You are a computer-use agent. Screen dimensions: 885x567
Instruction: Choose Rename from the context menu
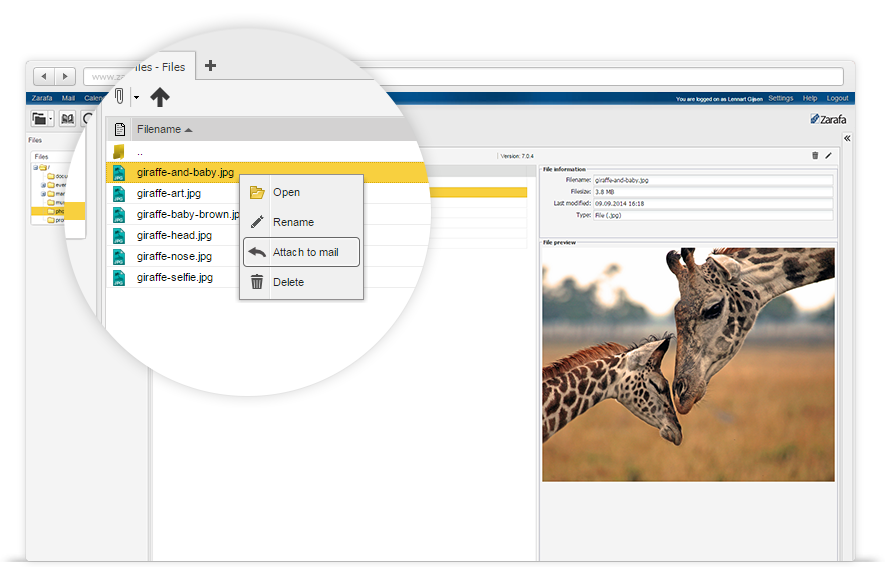[301, 222]
